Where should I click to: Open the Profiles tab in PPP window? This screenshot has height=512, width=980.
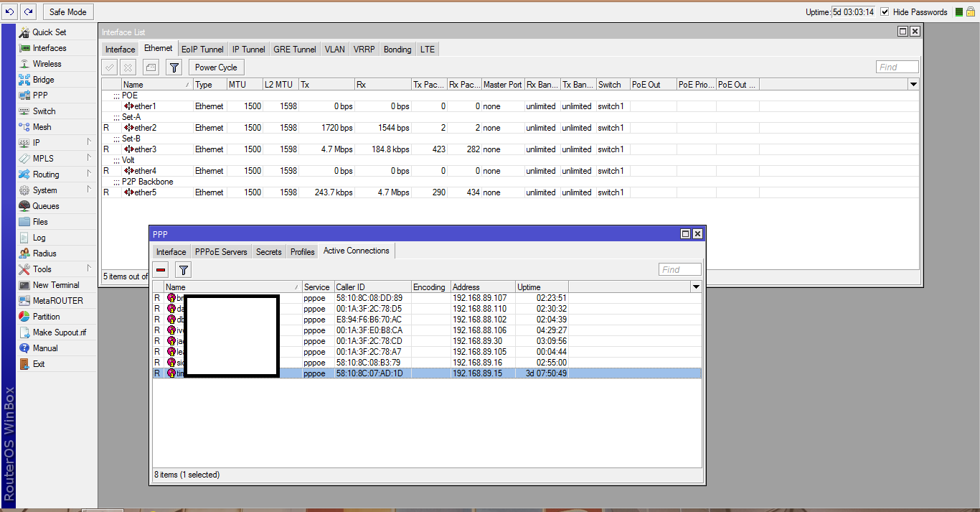[303, 252]
